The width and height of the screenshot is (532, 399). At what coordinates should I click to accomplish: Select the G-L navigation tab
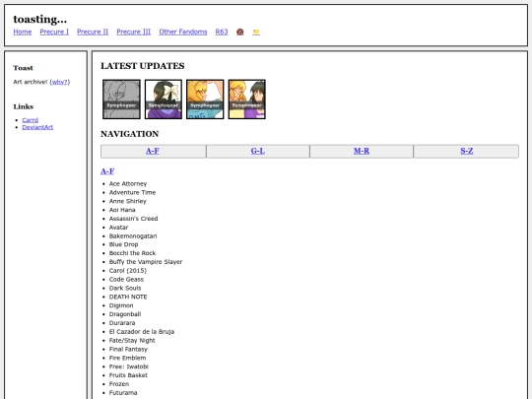tap(258, 152)
